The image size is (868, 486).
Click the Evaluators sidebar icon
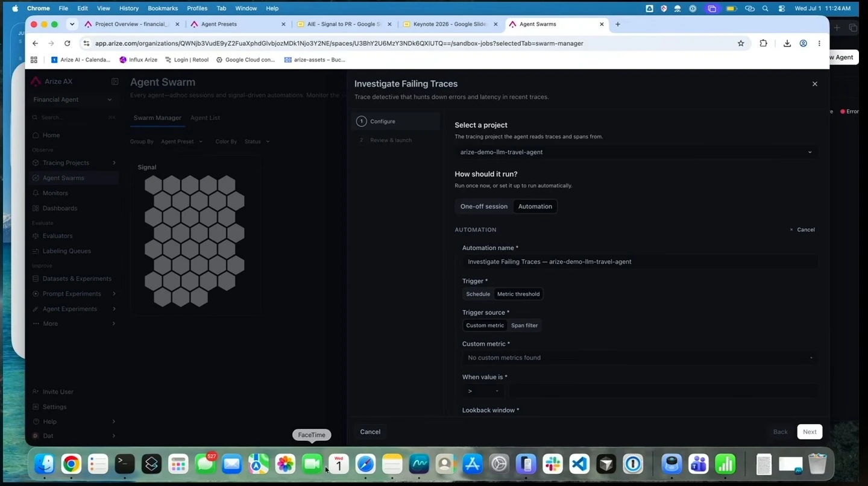tap(36, 235)
